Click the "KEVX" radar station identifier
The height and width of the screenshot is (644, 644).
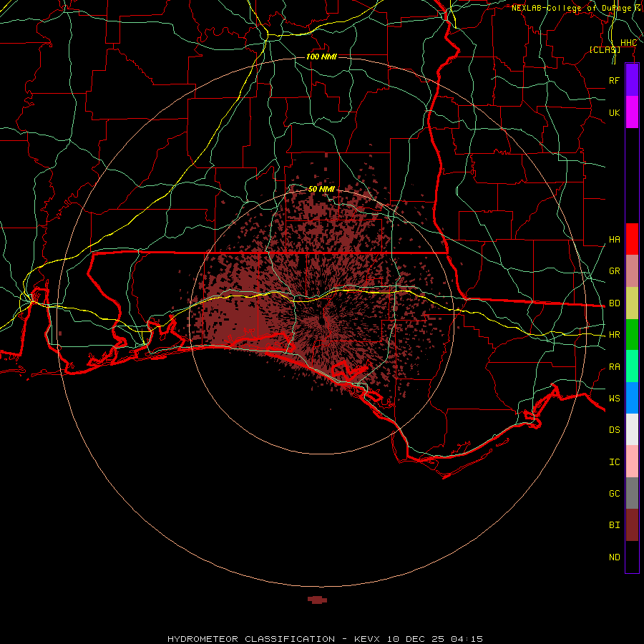point(367,639)
